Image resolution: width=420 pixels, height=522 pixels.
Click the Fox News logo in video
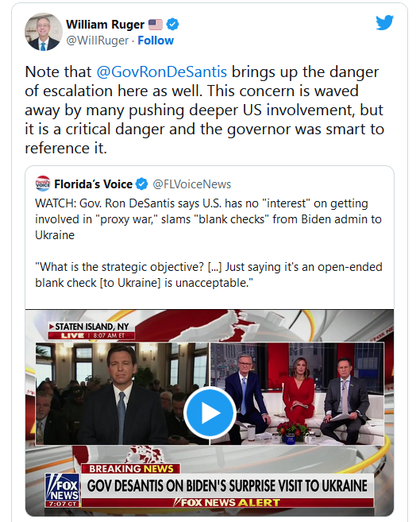point(63,490)
